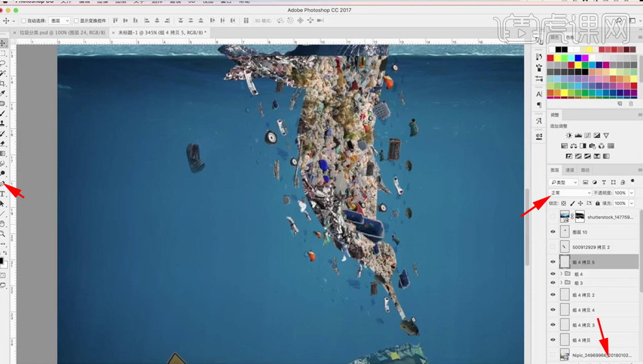Hide the 组 3 group

coord(553,282)
